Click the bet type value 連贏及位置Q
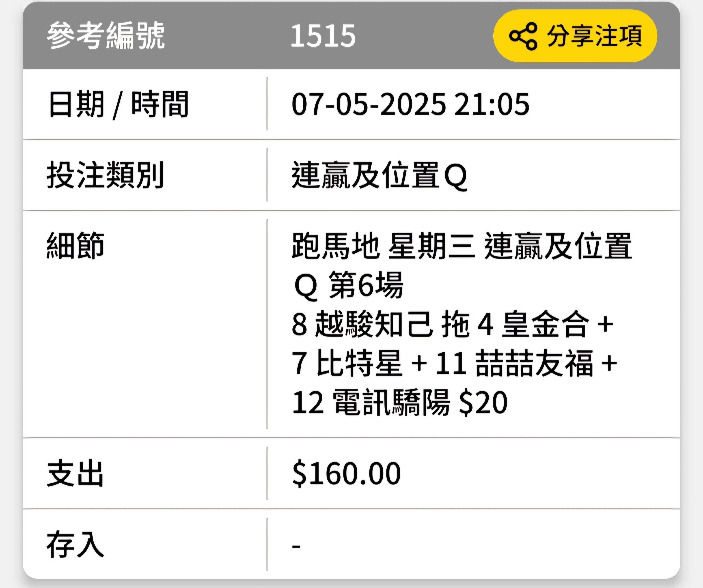703x588 pixels. pyautogui.click(x=379, y=175)
